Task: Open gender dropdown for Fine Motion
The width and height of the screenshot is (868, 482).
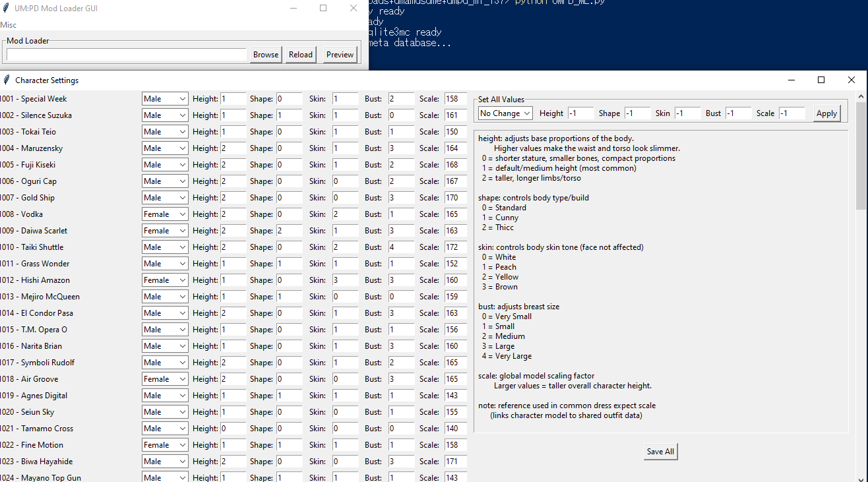Action: point(165,445)
